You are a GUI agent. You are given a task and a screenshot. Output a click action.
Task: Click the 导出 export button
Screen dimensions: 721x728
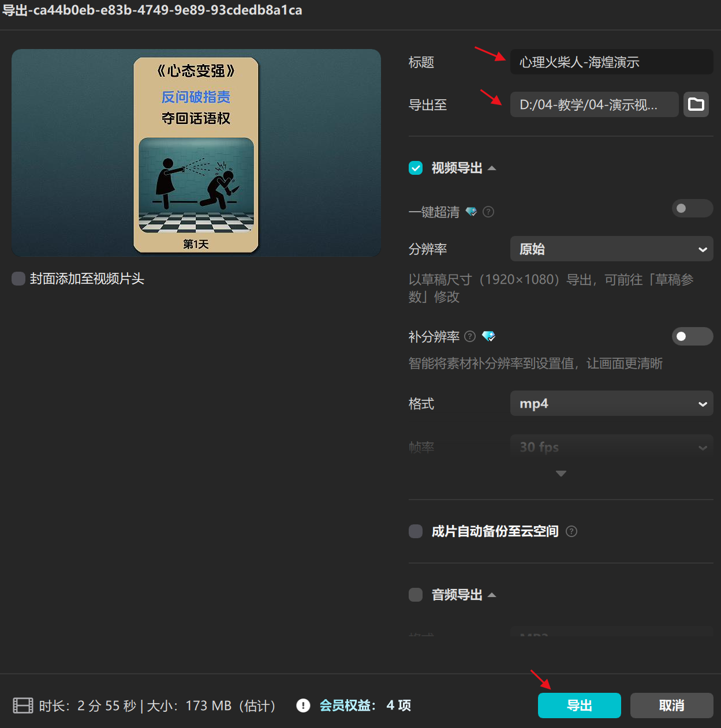coord(579,706)
